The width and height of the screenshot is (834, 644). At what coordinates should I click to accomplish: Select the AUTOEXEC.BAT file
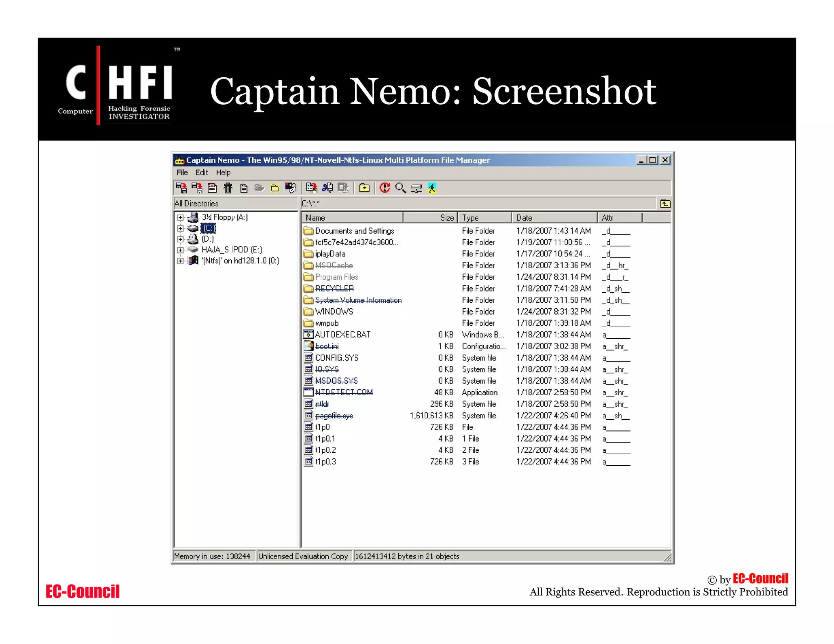(342, 335)
